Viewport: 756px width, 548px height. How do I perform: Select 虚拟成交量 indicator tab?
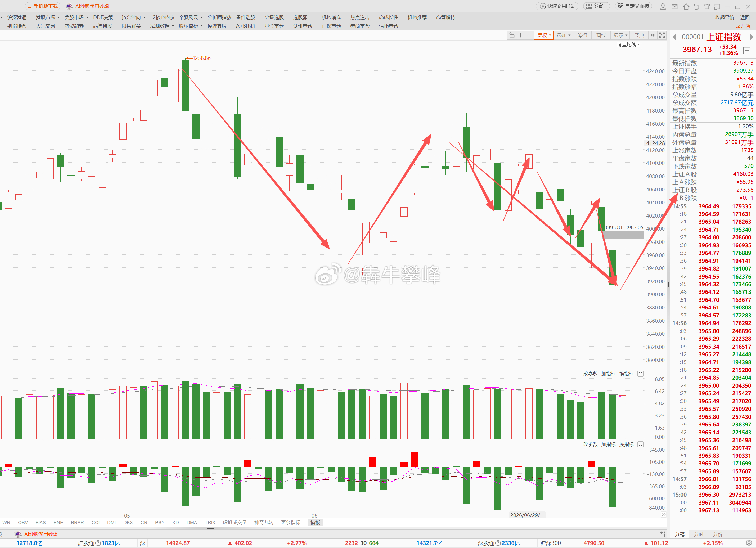click(235, 522)
